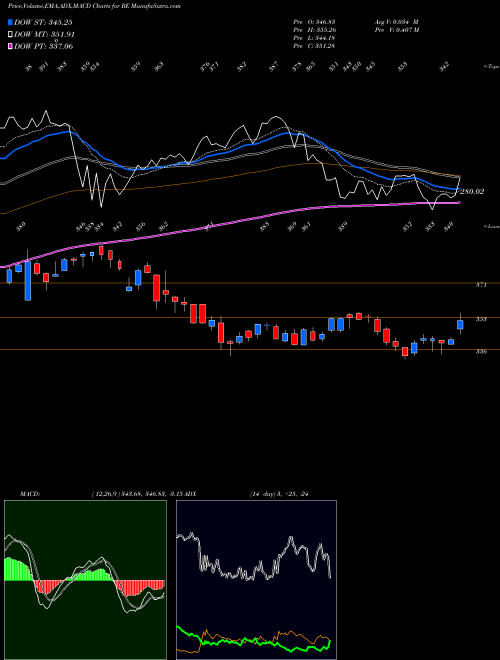This screenshot has width=500, height=660.
Task: Click the MACD (12,26,9) parameter values text
Action: click(x=138, y=494)
